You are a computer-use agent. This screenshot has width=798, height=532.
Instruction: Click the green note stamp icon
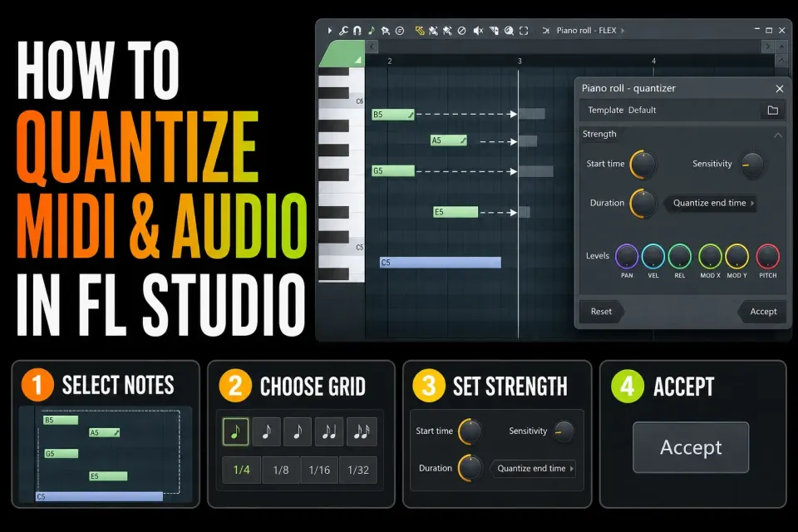[371, 31]
